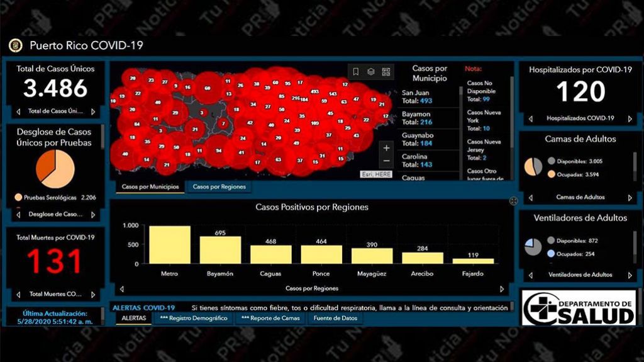Switch to the Casos por Regiones tab
The width and height of the screenshot is (644, 362).
point(219,187)
